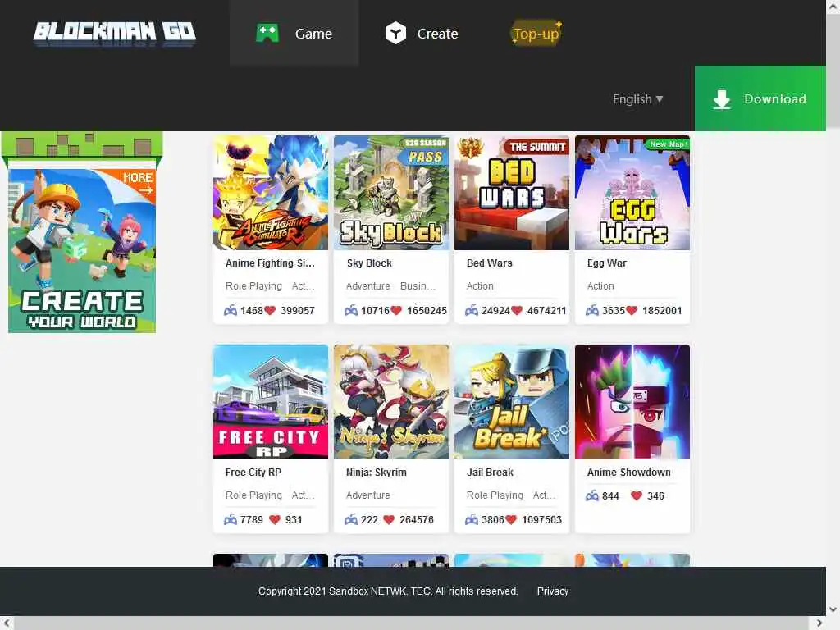Click the Free City RP thumbnail

coord(271,402)
